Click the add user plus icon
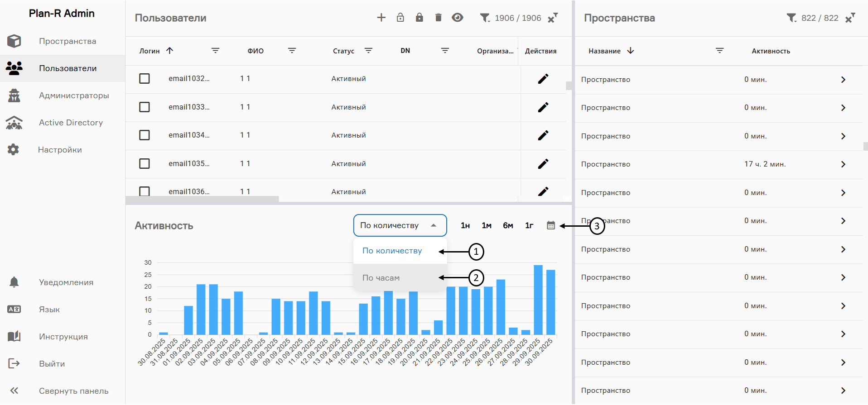Screen dimensions: 868x405 (381, 18)
